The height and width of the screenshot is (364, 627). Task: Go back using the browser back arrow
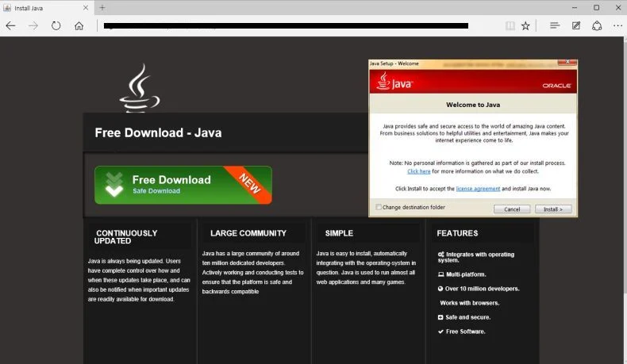[x=11, y=26]
